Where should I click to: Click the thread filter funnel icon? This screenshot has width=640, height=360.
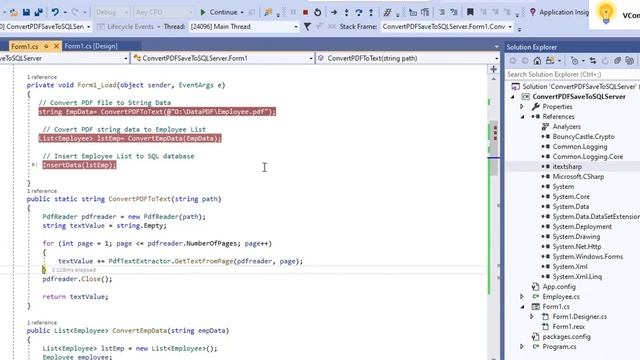[x=307, y=27]
